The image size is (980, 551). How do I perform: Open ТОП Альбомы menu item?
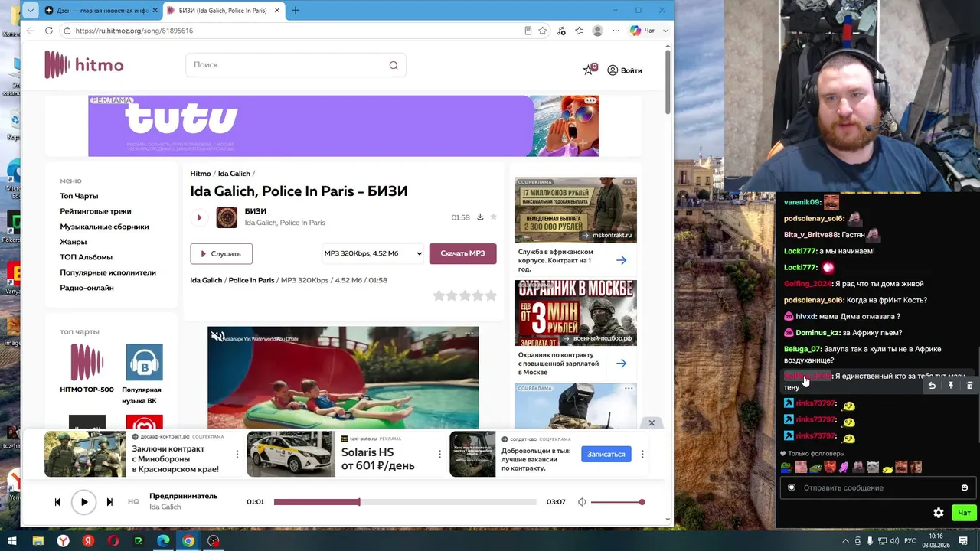click(x=86, y=257)
